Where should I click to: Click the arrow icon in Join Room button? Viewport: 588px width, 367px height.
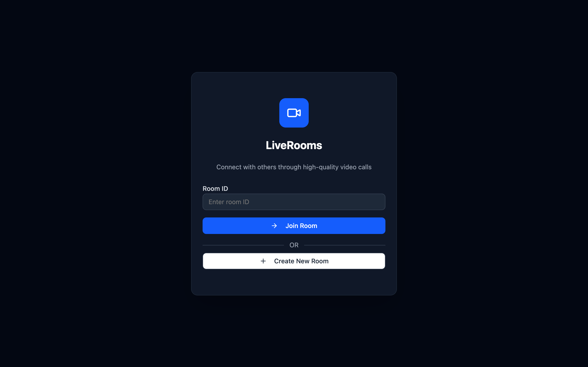[274, 226]
